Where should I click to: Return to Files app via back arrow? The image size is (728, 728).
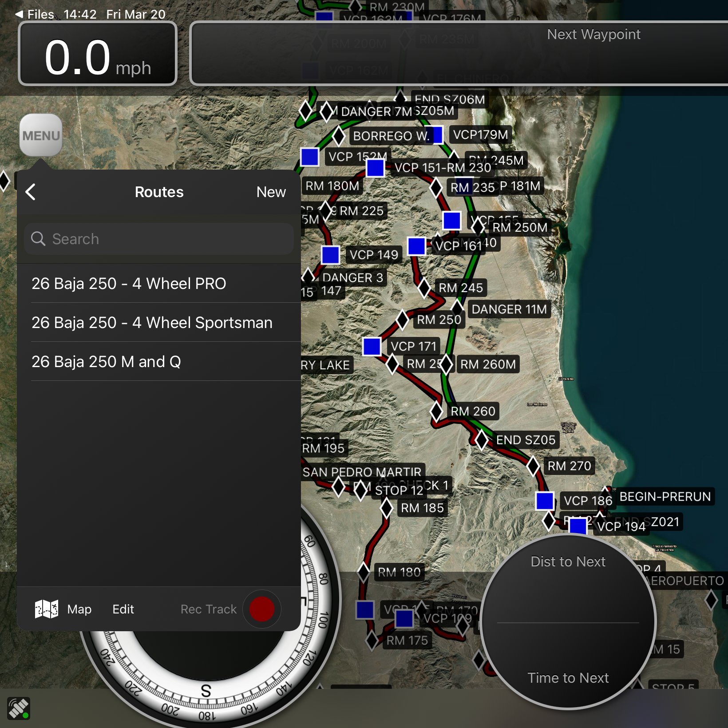[20, 14]
